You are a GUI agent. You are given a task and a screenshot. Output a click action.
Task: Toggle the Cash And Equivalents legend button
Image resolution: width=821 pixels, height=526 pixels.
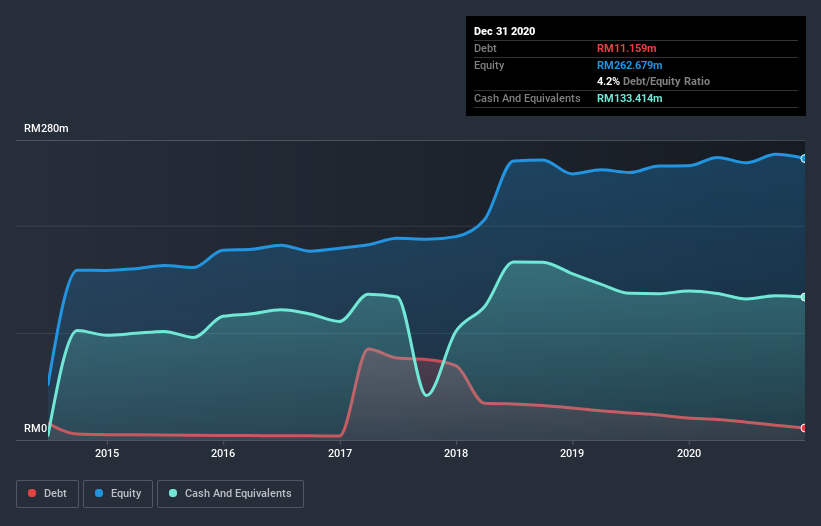click(230, 494)
